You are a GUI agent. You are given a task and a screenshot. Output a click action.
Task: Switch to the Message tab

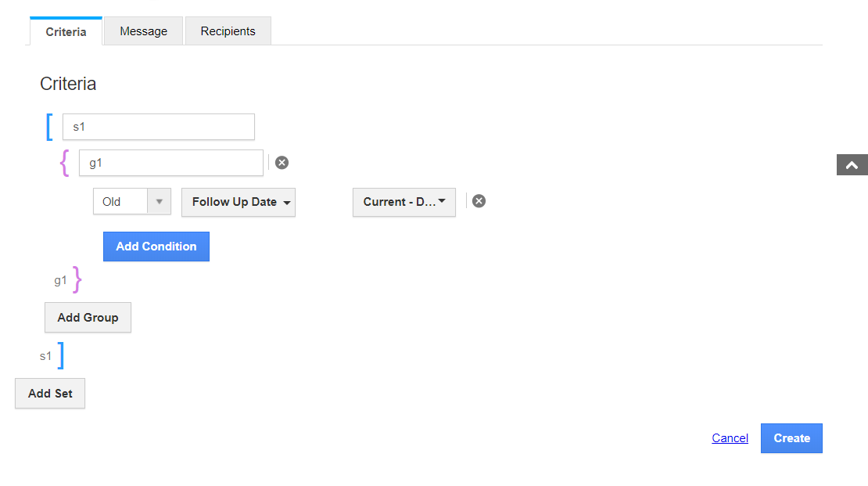143,31
